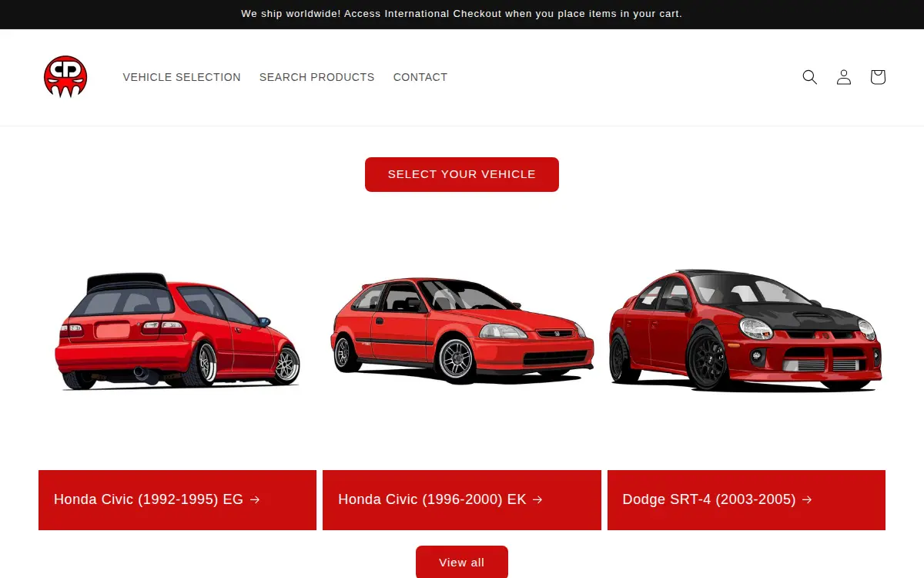
Task: Open the search magnifier icon
Action: coord(809,77)
